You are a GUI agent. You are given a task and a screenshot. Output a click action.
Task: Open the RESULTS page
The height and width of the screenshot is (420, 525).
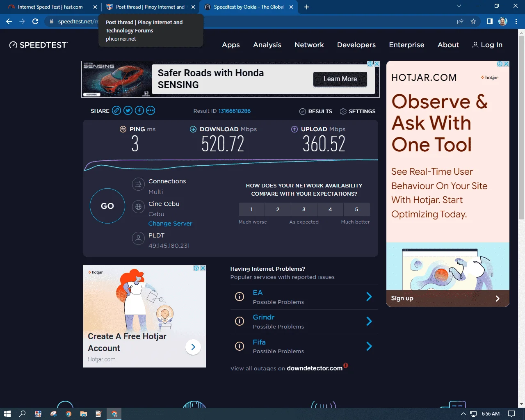pos(315,111)
